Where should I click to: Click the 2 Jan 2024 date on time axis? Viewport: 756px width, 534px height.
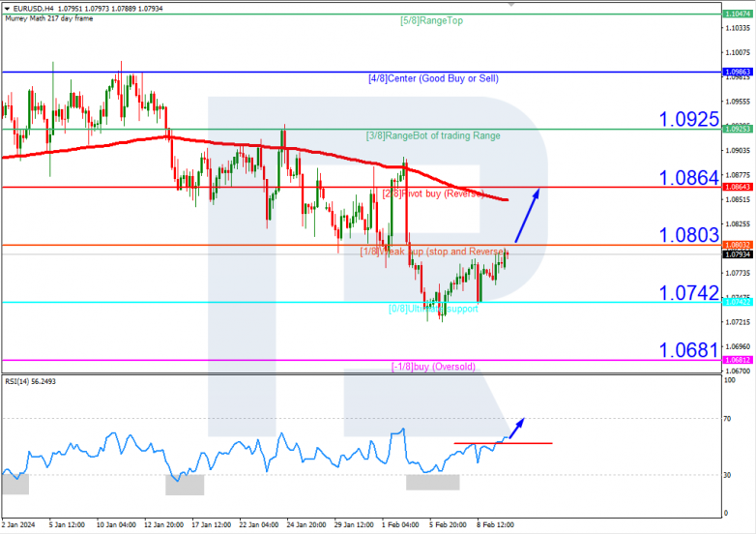(18, 525)
